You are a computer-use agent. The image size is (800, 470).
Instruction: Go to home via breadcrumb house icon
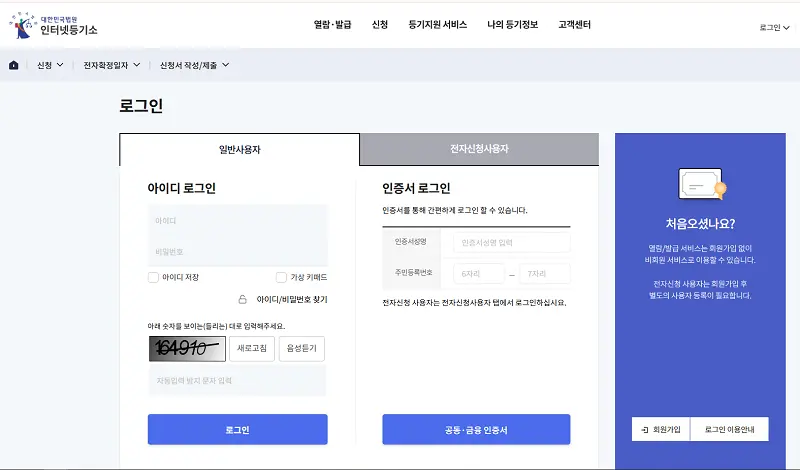point(14,65)
